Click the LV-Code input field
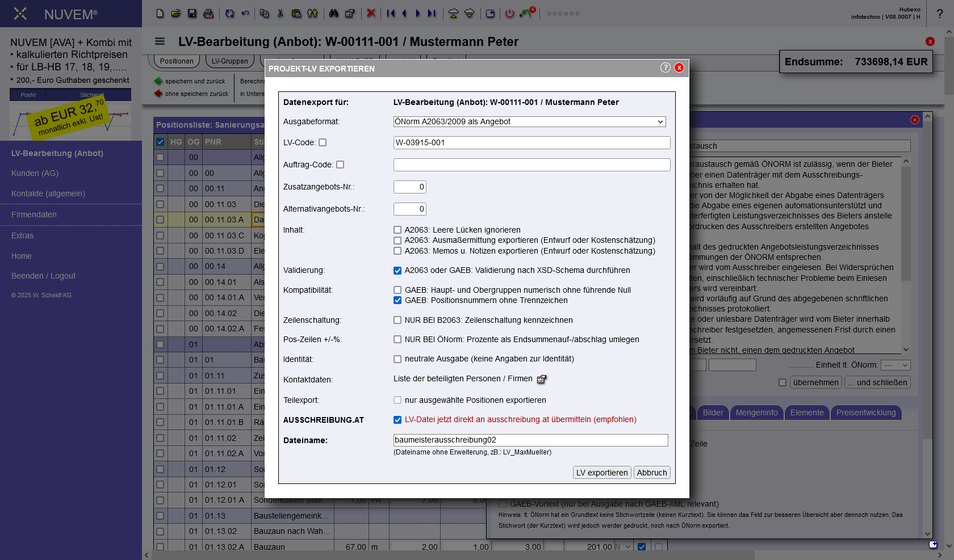Image resolution: width=954 pixels, height=560 pixels. point(532,142)
